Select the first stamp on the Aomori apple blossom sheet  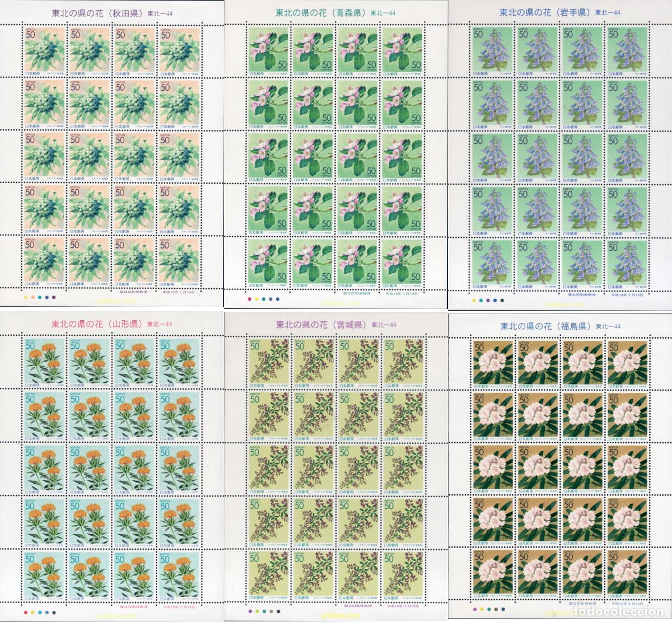click(x=268, y=50)
